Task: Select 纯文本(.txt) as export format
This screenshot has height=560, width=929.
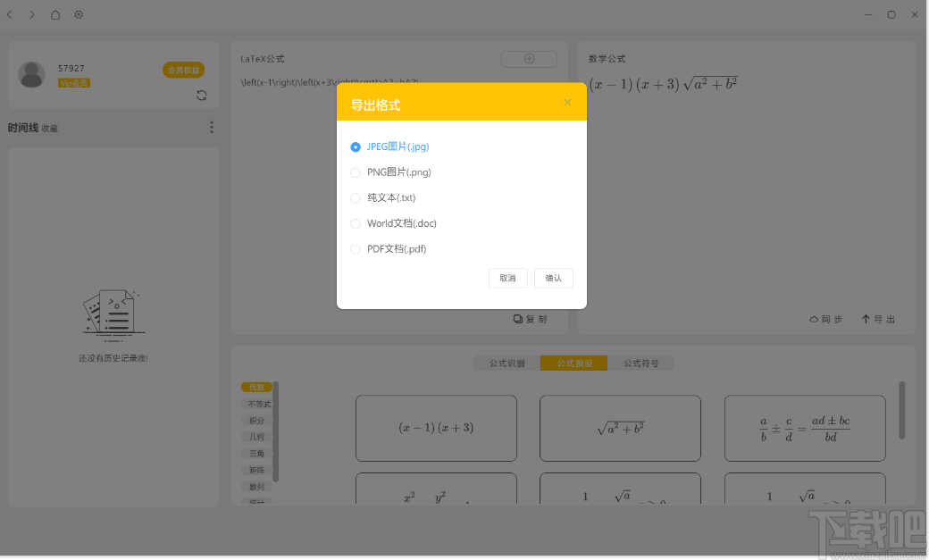Action: point(356,197)
